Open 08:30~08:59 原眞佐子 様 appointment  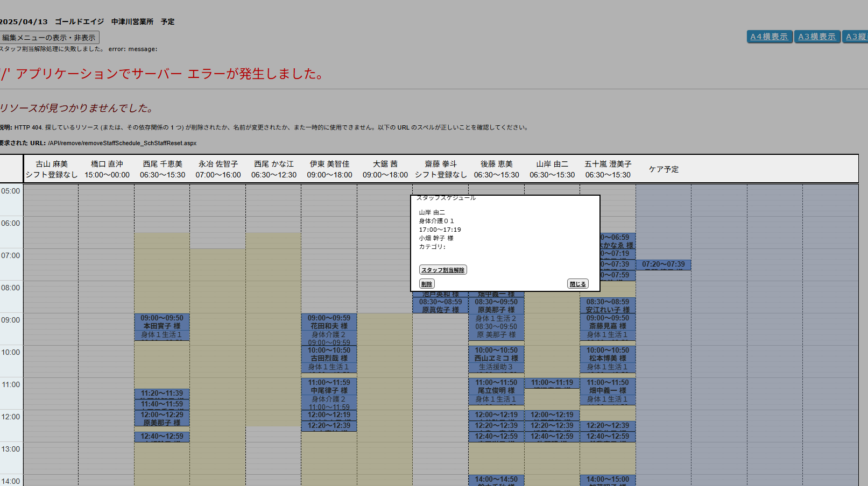click(x=440, y=305)
